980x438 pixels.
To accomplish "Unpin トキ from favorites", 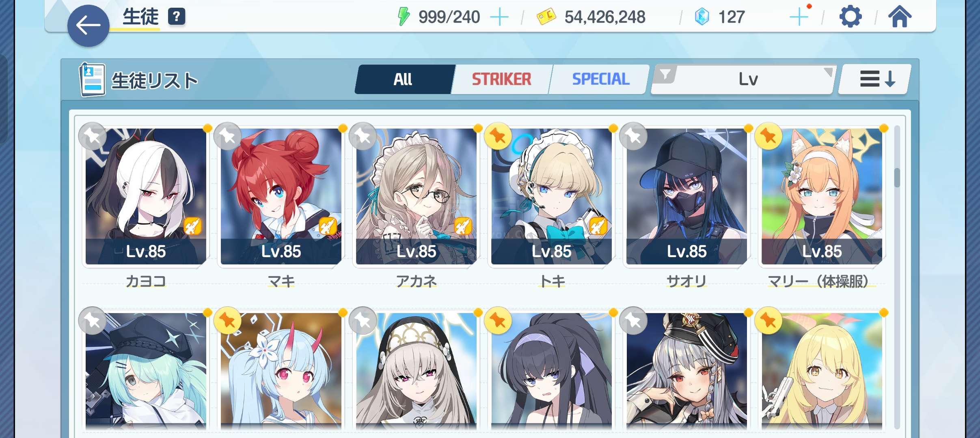I will (x=498, y=136).
